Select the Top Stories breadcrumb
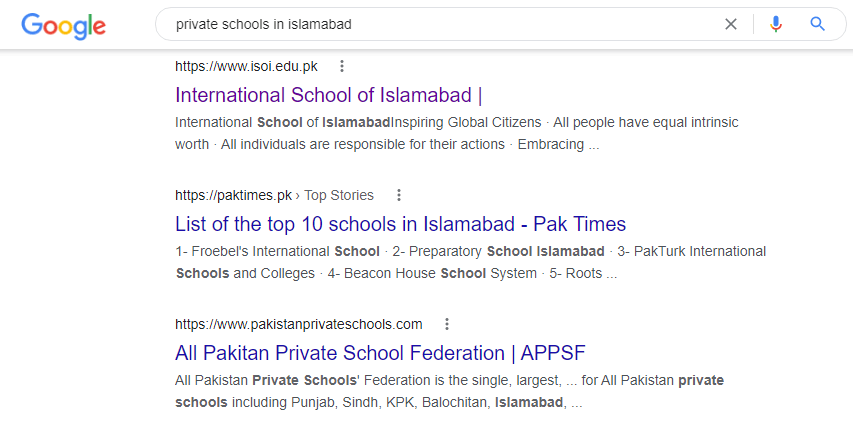Viewport: 853px width, 434px height. tap(339, 195)
